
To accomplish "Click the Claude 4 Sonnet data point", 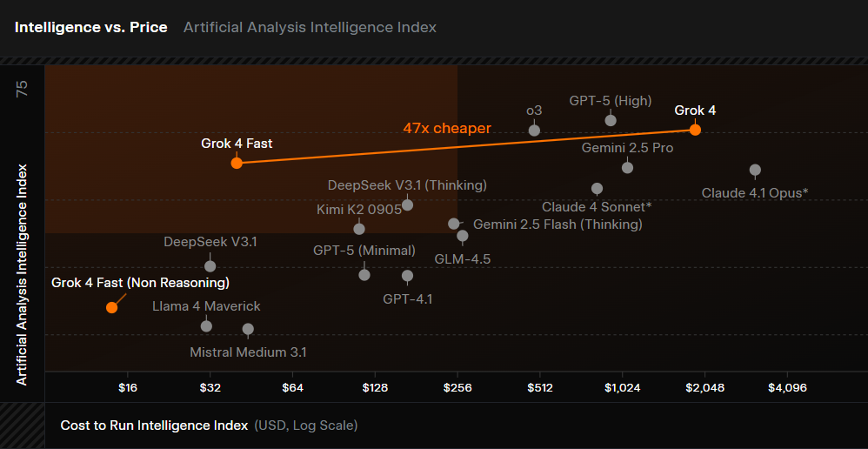I will tap(597, 188).
